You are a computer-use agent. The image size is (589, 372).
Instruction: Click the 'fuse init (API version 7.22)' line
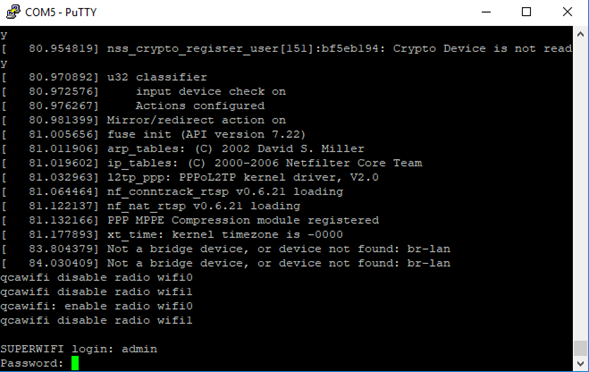pos(154,135)
